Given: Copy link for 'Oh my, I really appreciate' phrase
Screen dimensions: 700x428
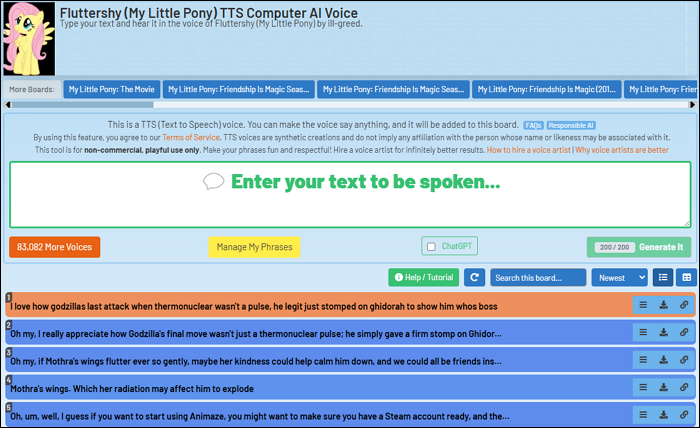Looking at the screenshot, I should [684, 332].
